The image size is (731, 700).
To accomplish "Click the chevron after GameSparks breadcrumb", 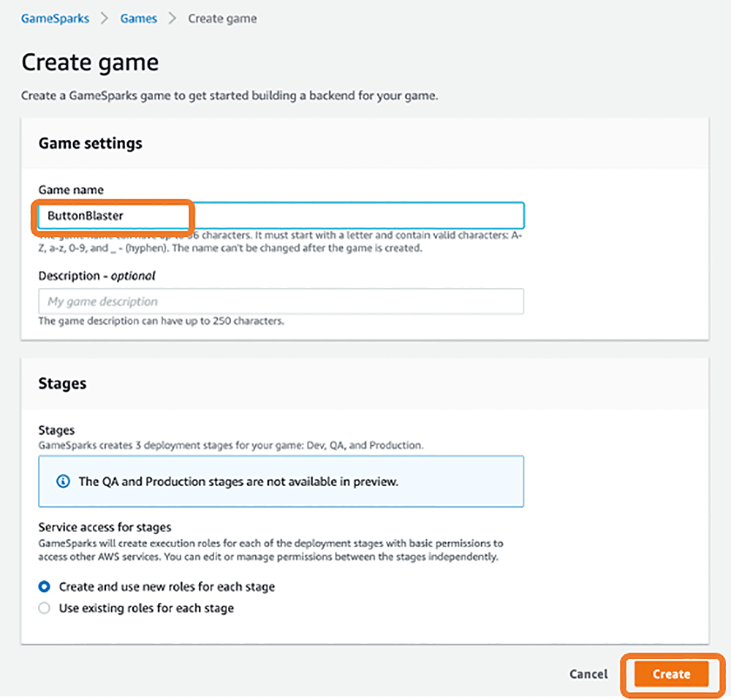I will [102, 18].
